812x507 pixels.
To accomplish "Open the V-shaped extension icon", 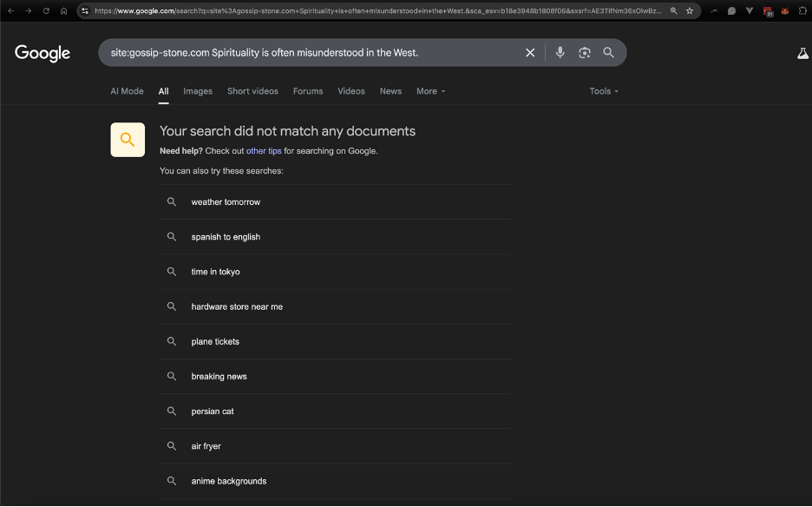I will tap(750, 11).
